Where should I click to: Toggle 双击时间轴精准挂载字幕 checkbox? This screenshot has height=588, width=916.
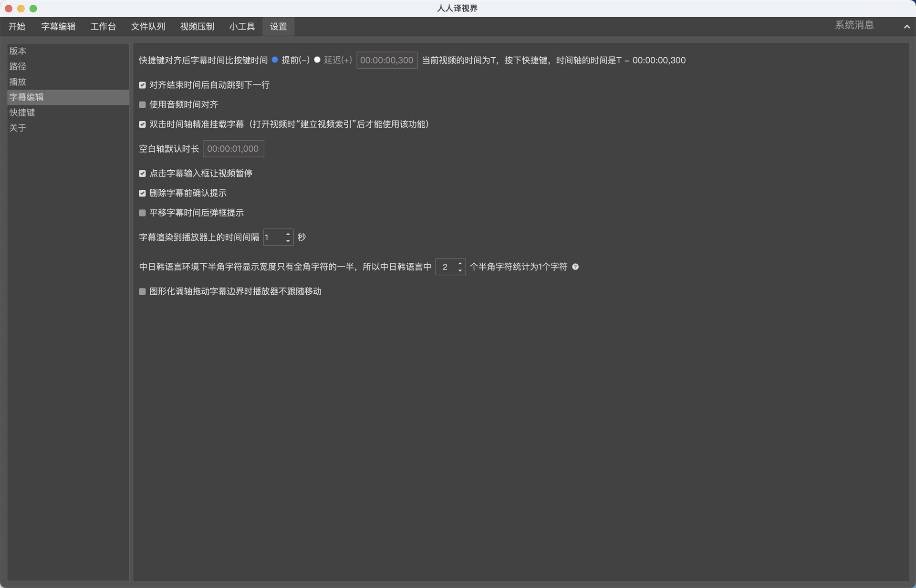pos(142,124)
